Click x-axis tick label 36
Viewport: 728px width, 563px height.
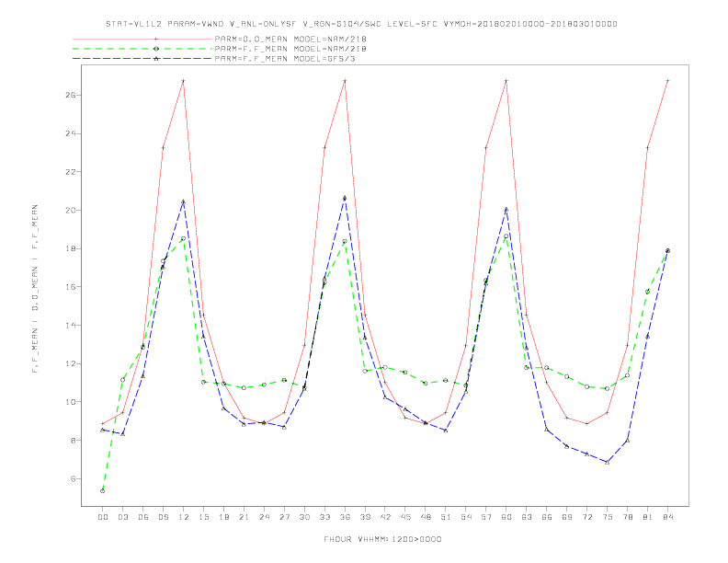coord(345,517)
